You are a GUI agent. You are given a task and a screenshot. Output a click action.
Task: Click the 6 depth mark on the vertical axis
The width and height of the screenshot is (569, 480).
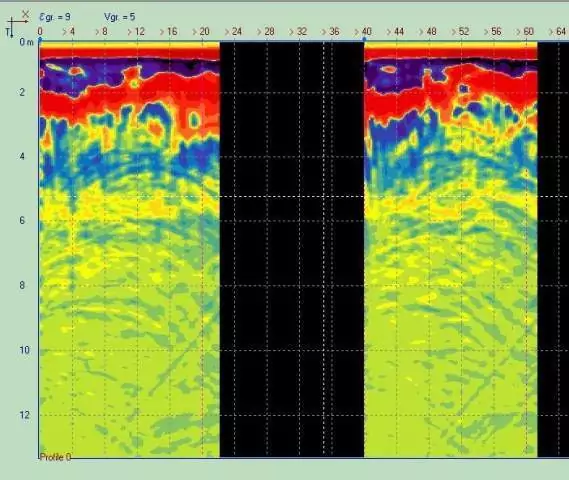click(22, 221)
